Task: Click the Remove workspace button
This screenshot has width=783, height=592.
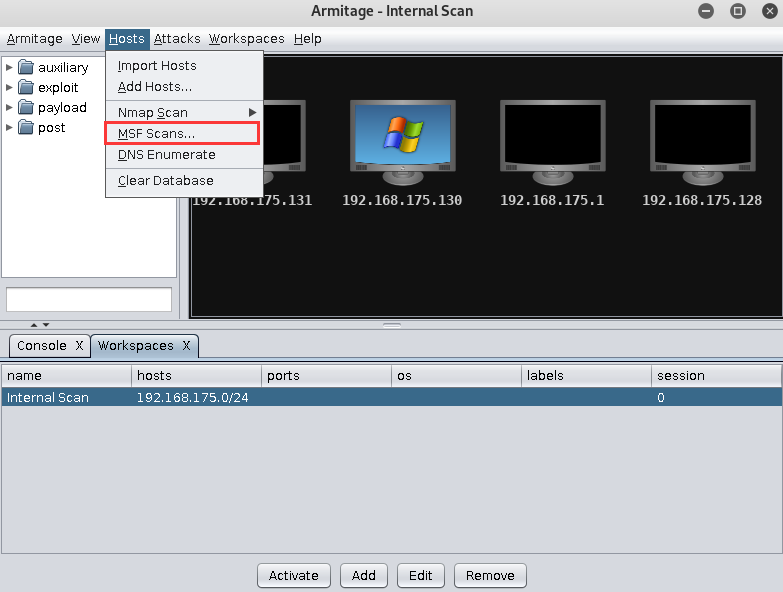Action: click(490, 576)
